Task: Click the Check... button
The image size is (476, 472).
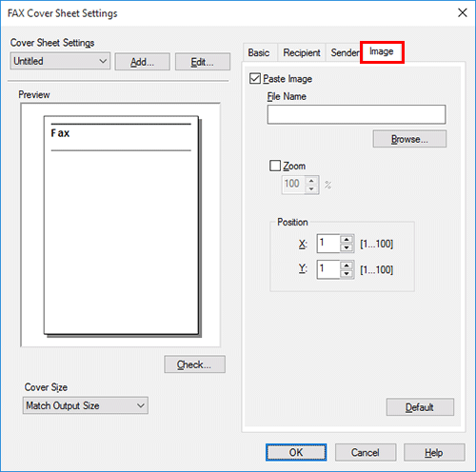Action: coord(194,364)
